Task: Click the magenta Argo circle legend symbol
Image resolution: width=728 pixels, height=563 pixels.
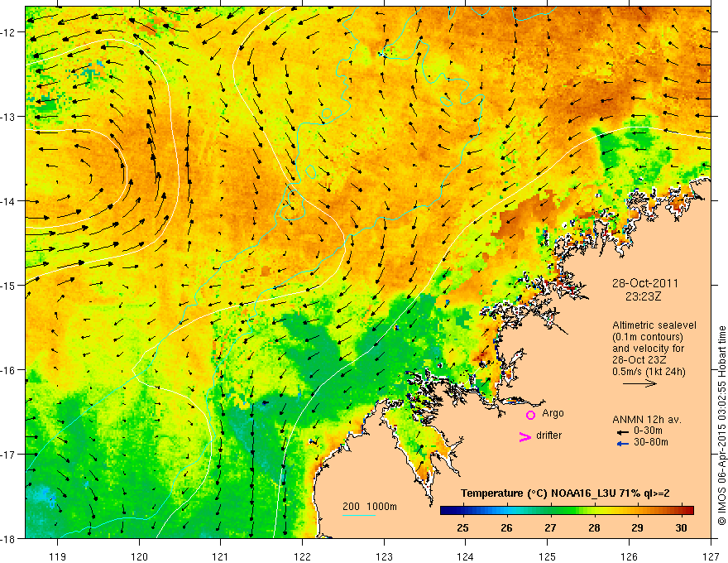Action: coord(530,415)
